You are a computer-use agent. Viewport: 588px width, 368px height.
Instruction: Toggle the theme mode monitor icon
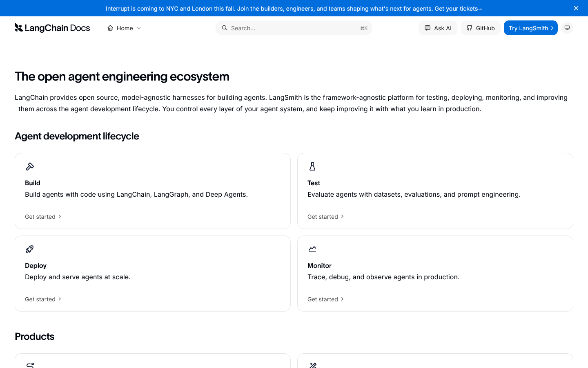pyautogui.click(x=567, y=28)
